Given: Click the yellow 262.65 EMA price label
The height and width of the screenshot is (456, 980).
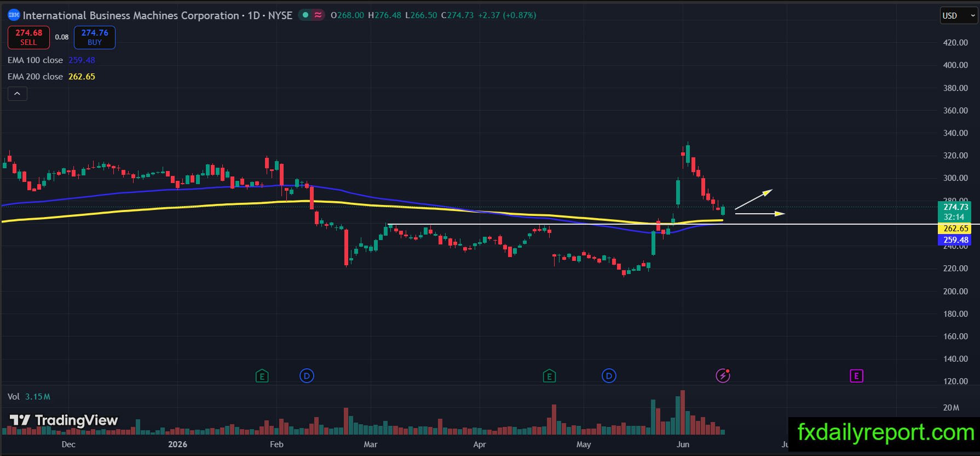Looking at the screenshot, I should [x=955, y=229].
